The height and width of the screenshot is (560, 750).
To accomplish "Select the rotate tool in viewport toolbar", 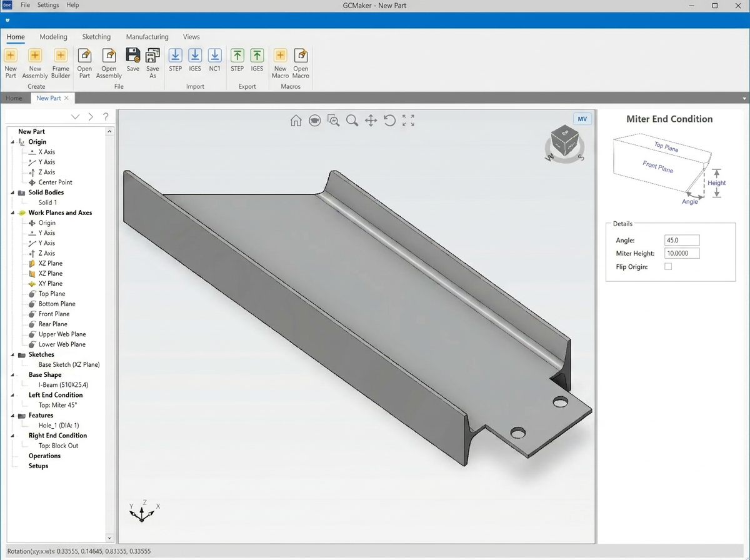I will [389, 121].
